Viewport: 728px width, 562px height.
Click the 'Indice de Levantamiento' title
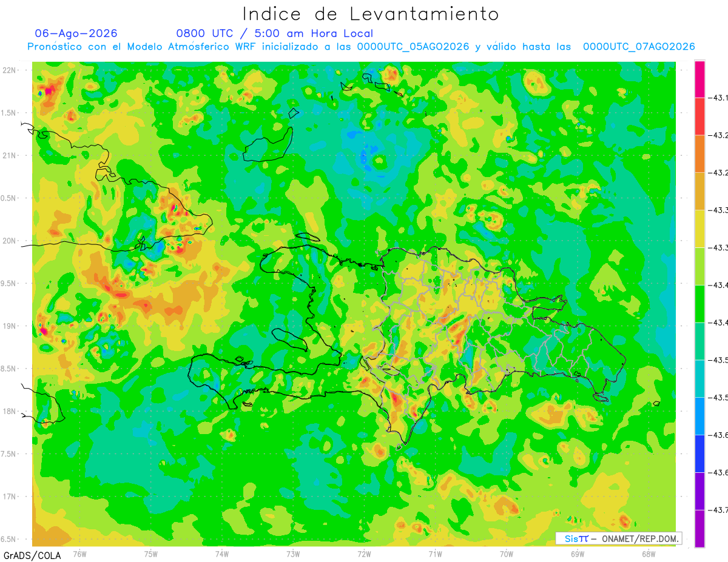pyautogui.click(x=371, y=14)
